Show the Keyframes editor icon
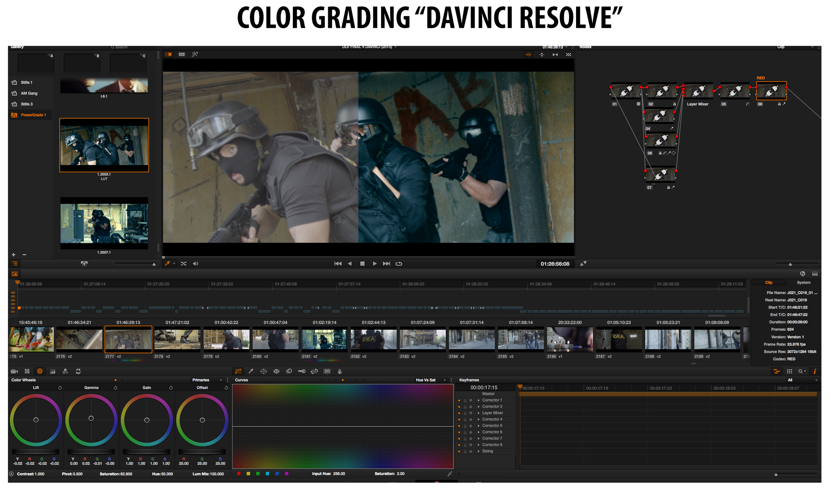Image resolution: width=831 pixels, height=504 pixels. click(x=777, y=371)
